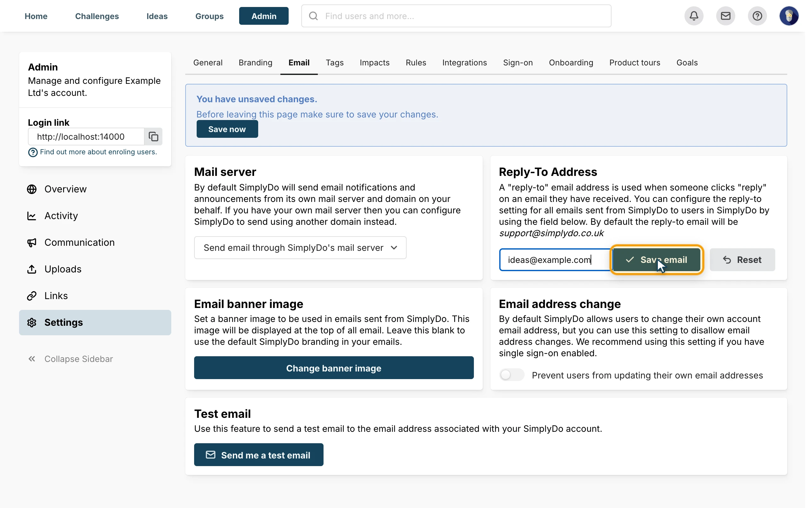
Task: Follow the enroling users link
Action: pyautogui.click(x=98, y=152)
